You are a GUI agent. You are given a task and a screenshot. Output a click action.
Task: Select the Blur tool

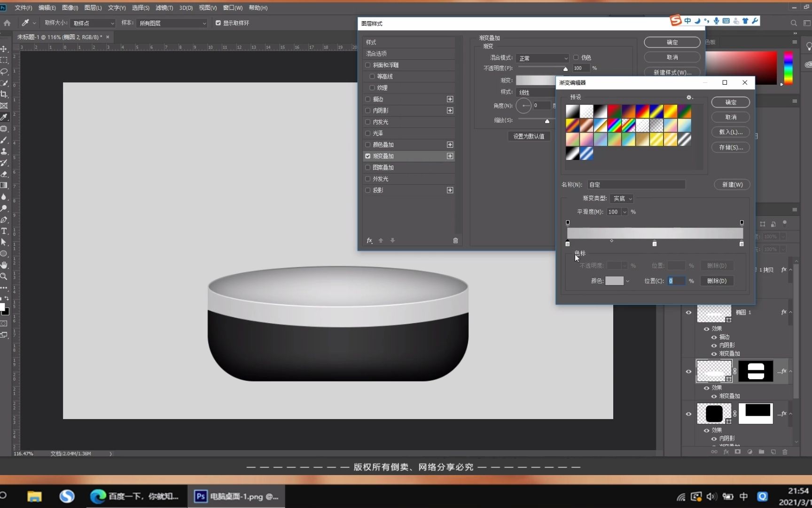pyautogui.click(x=4, y=197)
